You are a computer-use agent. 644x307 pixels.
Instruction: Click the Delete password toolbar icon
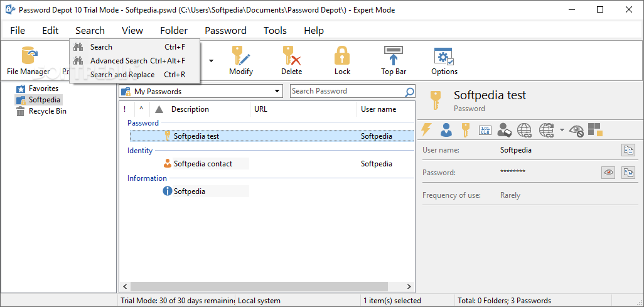291,55
